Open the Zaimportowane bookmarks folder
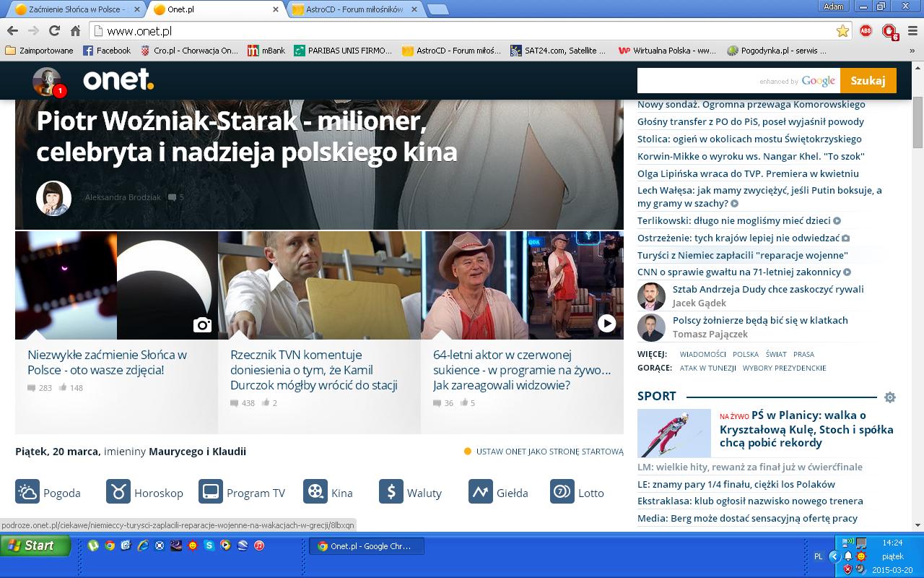The image size is (924, 578). point(40,51)
